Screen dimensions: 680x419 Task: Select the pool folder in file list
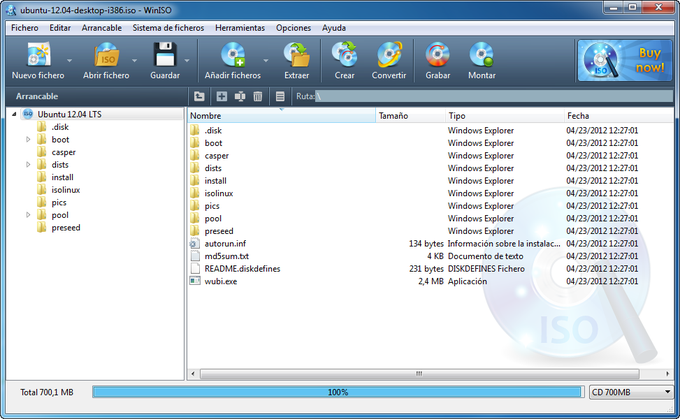(430, 218)
